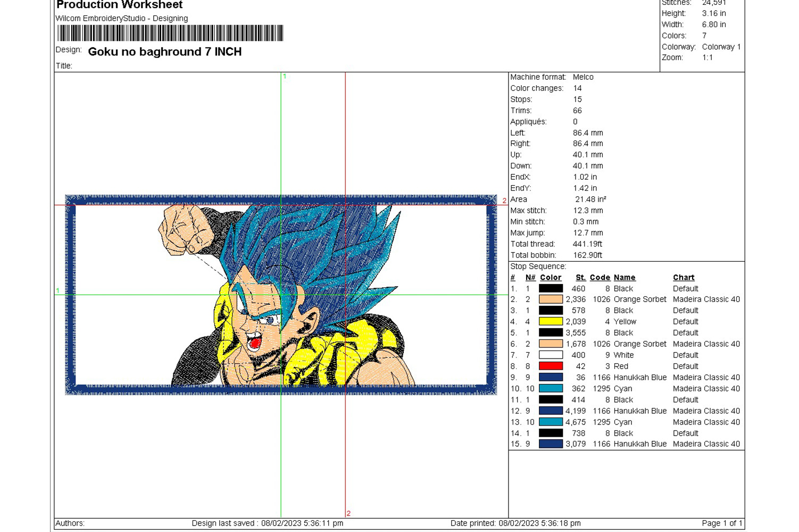Click the stitch count "2,336" in row 2
Viewport: 799px width, 532px height.
[x=576, y=300]
